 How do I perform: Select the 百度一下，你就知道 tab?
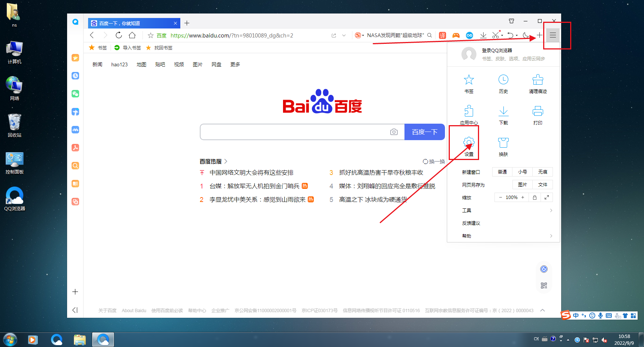point(134,23)
